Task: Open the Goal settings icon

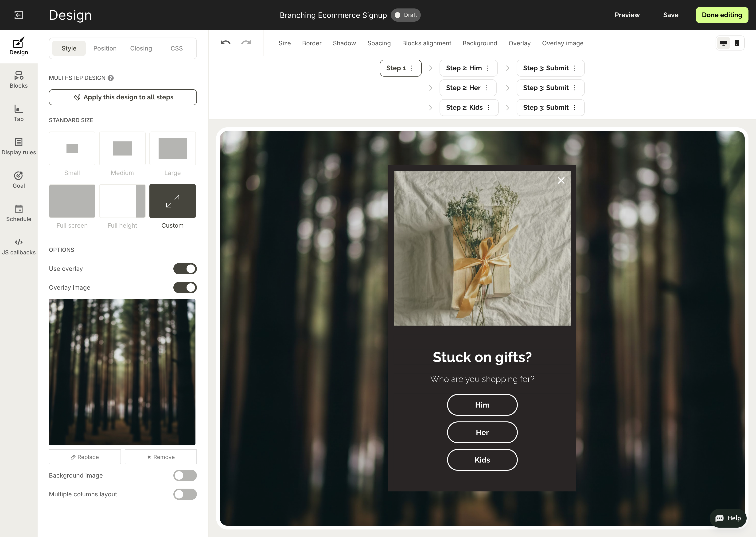Action: click(x=19, y=175)
